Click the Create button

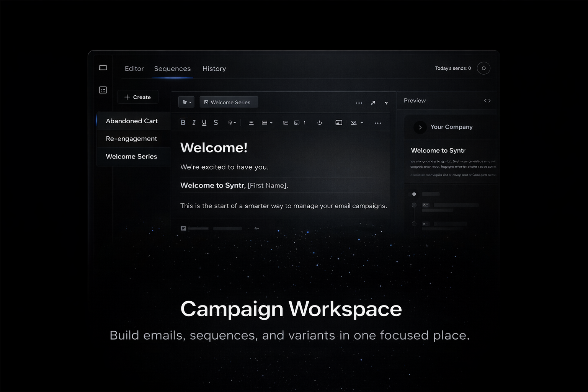pyautogui.click(x=137, y=97)
